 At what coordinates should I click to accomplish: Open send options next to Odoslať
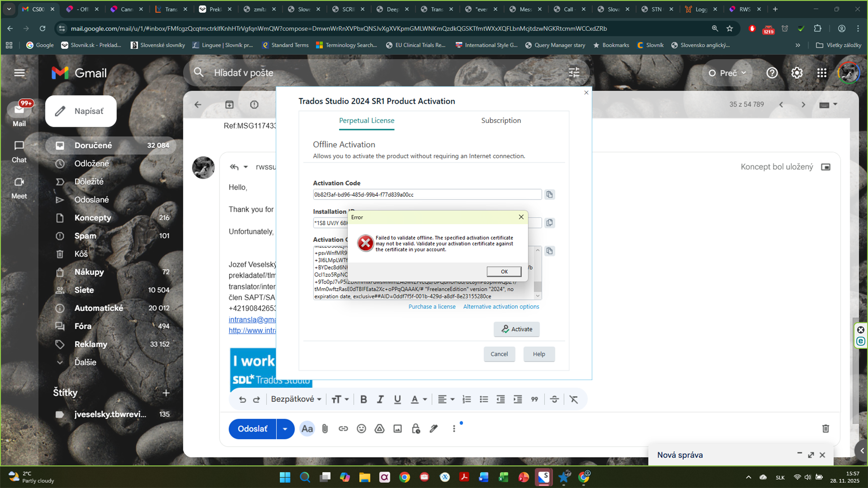(x=285, y=429)
